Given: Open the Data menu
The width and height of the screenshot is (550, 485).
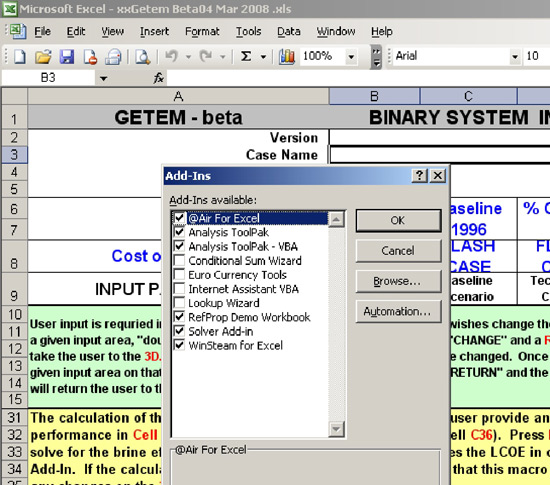Looking at the screenshot, I should point(289,31).
